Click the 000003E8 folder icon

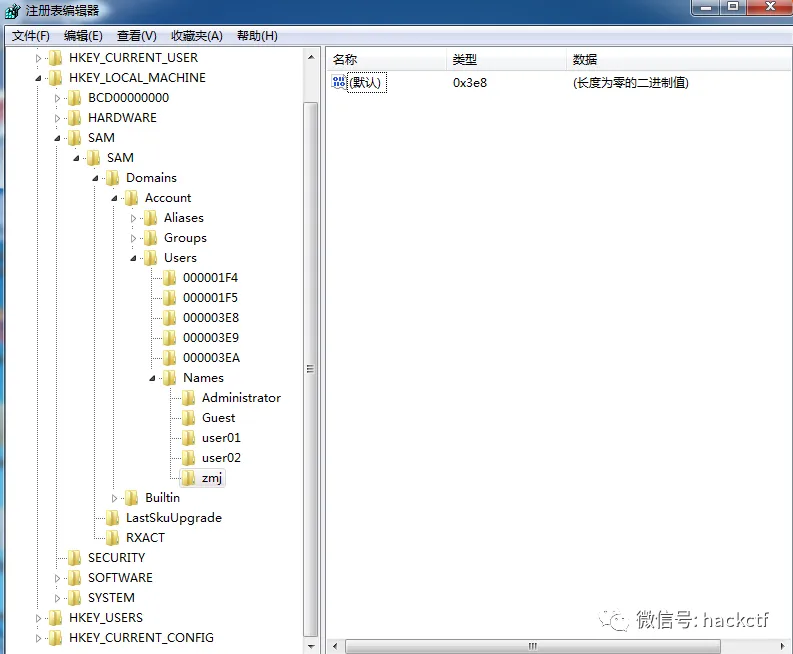pyautogui.click(x=169, y=318)
